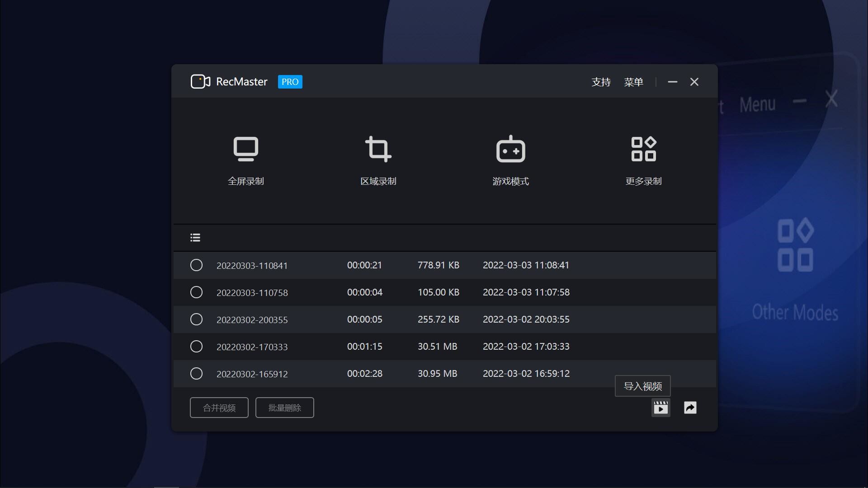Open the 菜单 menu
868x488 pixels.
633,82
